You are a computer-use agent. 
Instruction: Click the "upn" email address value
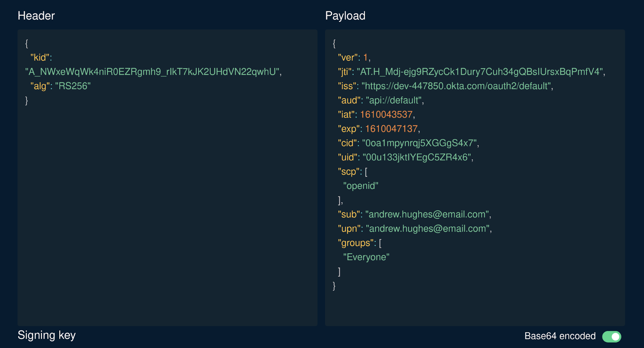[428, 229]
